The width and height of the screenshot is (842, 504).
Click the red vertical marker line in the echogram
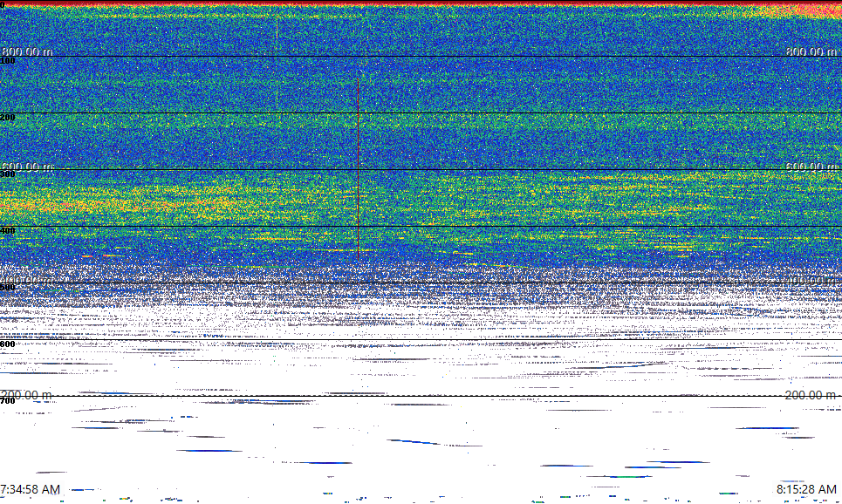click(x=358, y=168)
